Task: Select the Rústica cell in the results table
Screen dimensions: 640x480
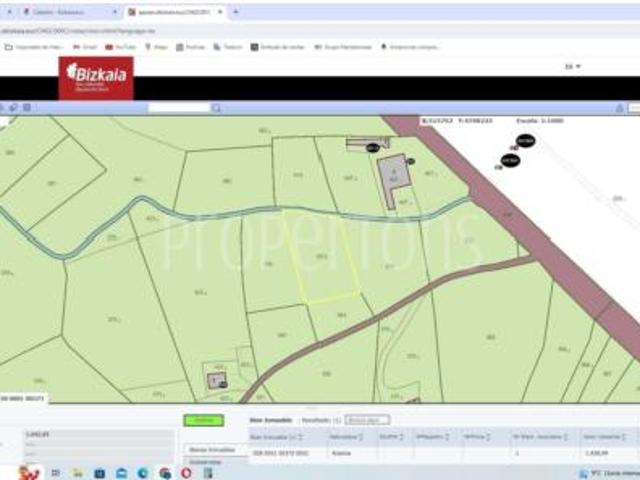Action: (x=341, y=453)
